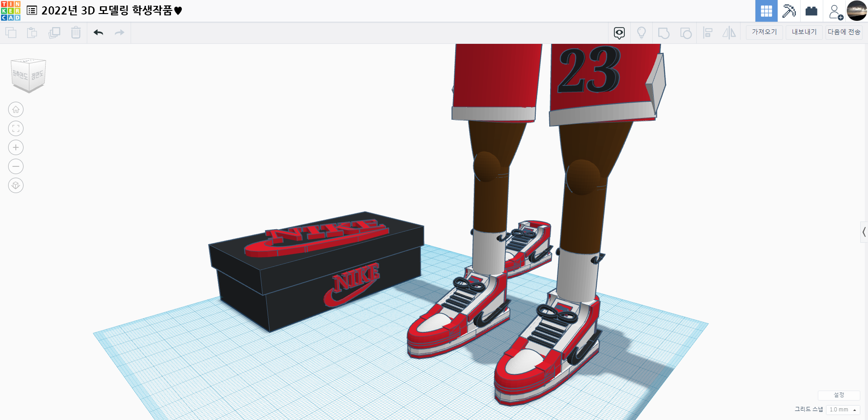Select the black Nike shoebox model
Image resolution: width=868 pixels, height=420 pixels.
click(x=316, y=271)
